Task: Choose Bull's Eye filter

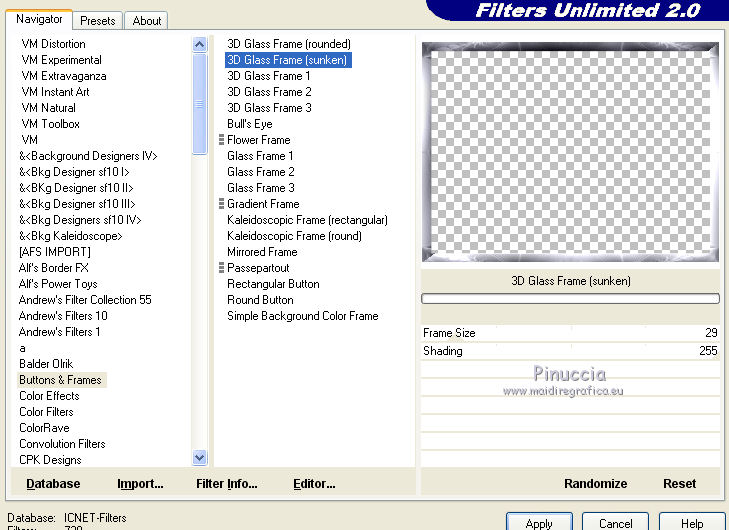Action: coord(250,124)
